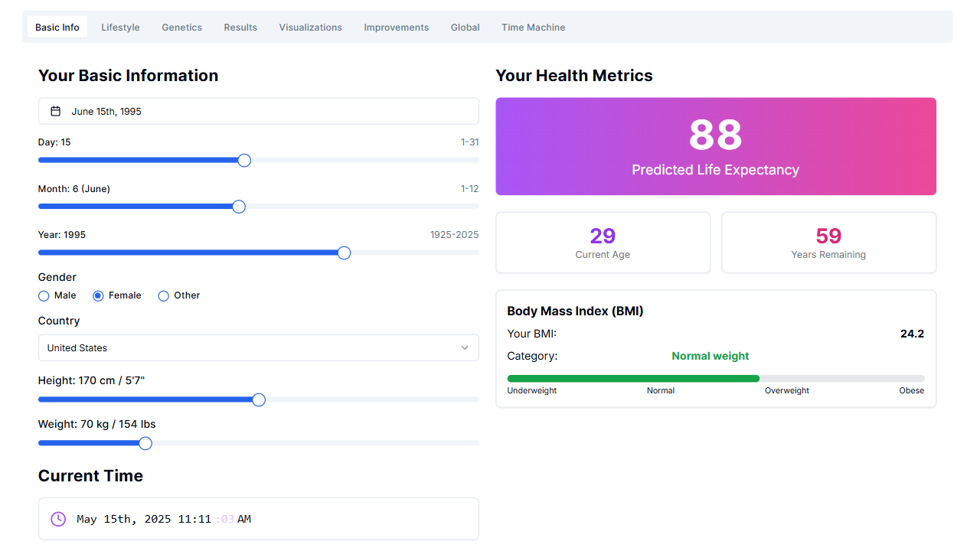Click the Weight slider handle
The image size is (980, 551).
[145, 442]
